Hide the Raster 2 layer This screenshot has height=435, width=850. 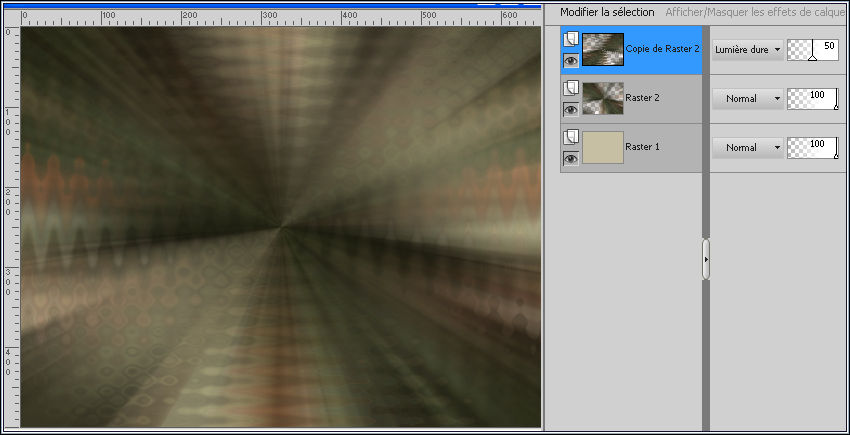tap(571, 110)
